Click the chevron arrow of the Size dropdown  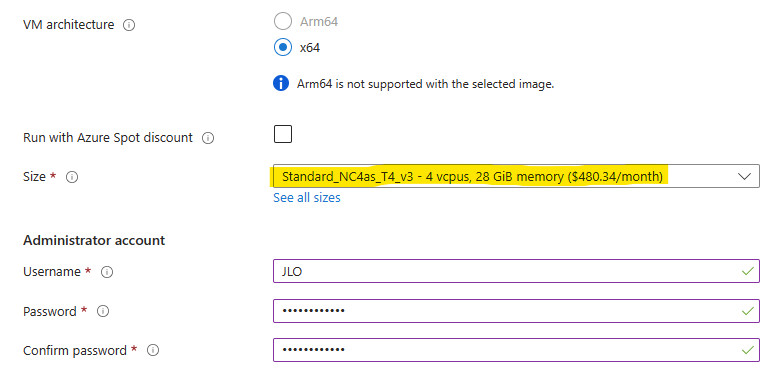click(744, 176)
